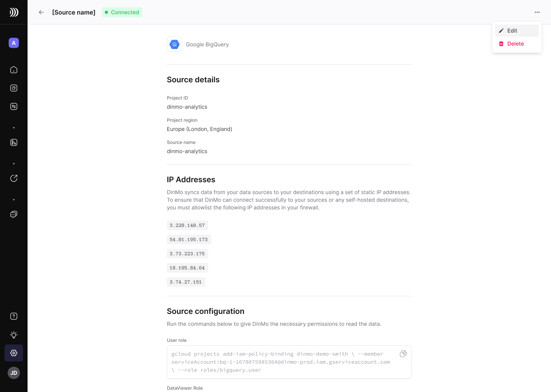The image size is (551, 392).
Task: Open the chat bubbles sidebar icon
Action: (x=14, y=214)
